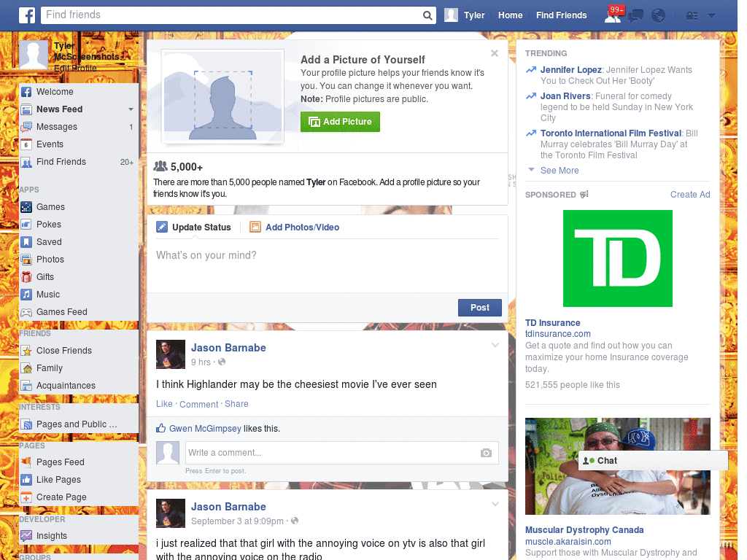Open the Games Feed controller icon

click(26, 312)
